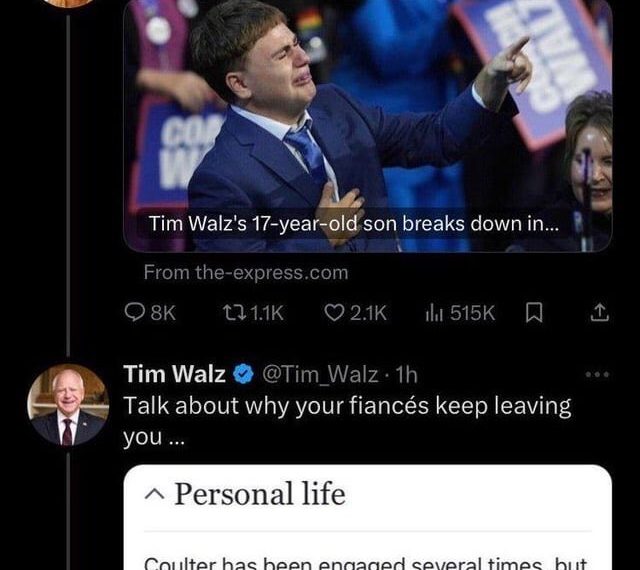Like the post with heart icon
640x570 pixels.
tap(333, 313)
